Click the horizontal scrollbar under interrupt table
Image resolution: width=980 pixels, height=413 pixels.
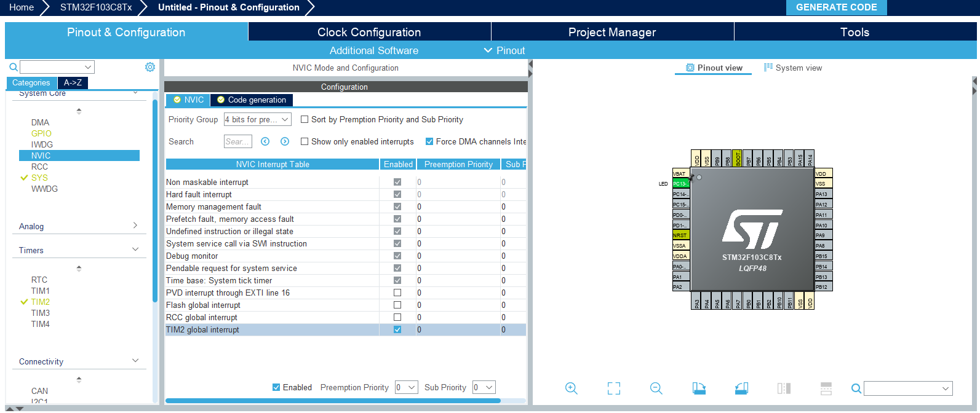(x=332, y=401)
